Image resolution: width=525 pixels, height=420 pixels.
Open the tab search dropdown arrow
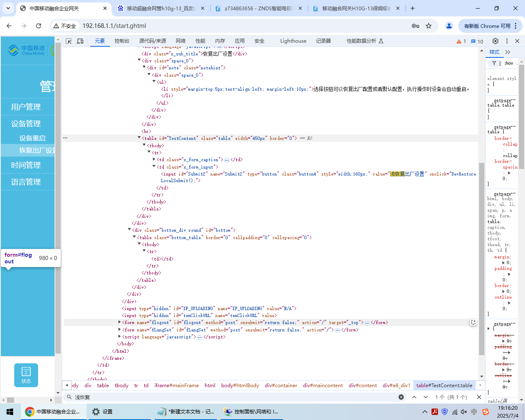click(8, 8)
